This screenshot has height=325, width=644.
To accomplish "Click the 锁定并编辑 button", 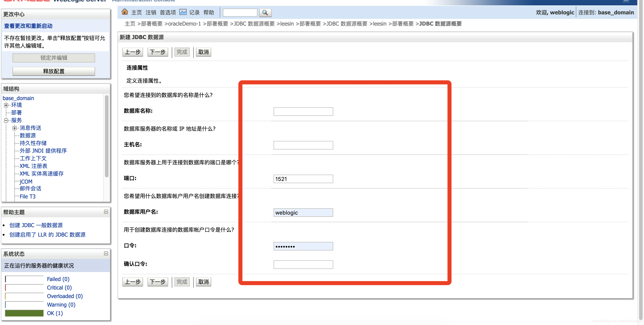I will 54,58.
